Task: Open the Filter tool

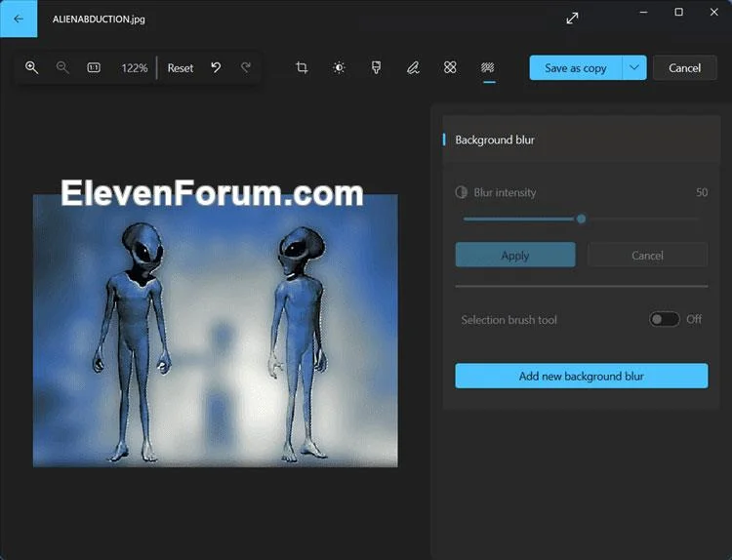Action: point(376,67)
